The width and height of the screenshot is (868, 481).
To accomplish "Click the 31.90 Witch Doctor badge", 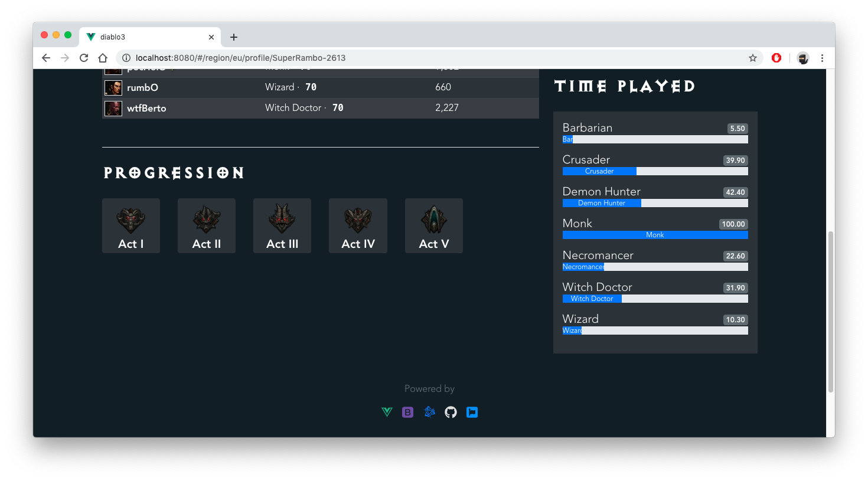I will pyautogui.click(x=736, y=288).
